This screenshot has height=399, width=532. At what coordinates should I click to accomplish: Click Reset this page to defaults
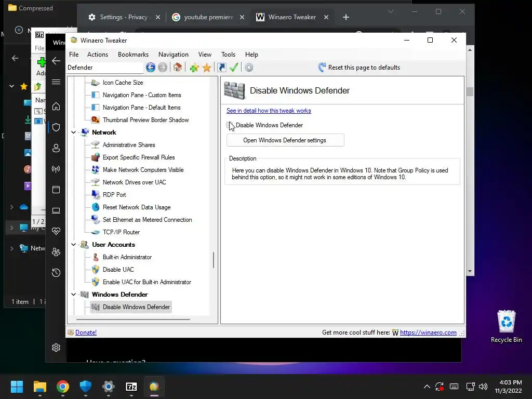click(x=359, y=68)
